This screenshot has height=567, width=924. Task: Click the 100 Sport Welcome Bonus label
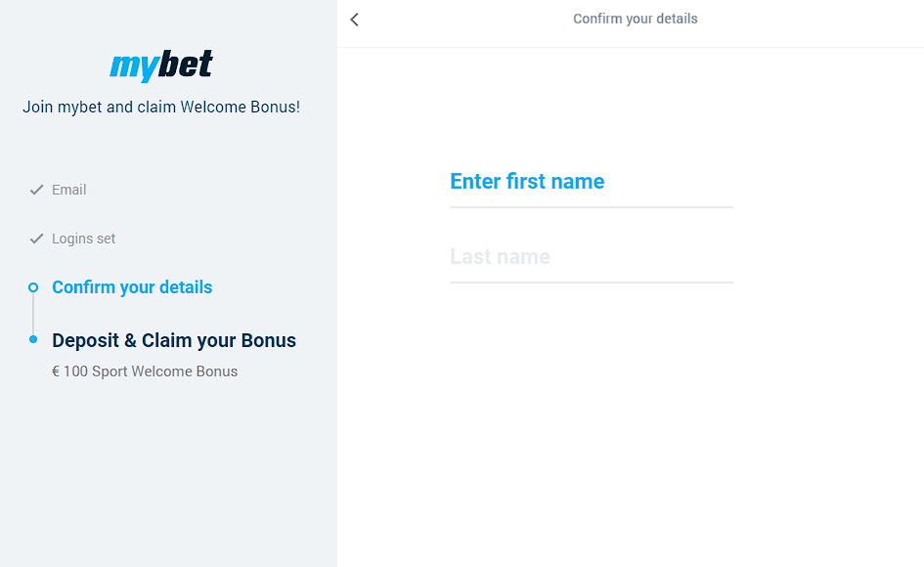tap(145, 371)
